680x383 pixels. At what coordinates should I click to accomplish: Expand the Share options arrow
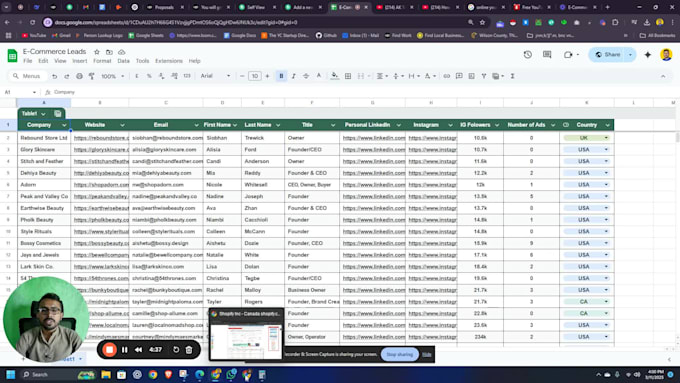tap(630, 55)
